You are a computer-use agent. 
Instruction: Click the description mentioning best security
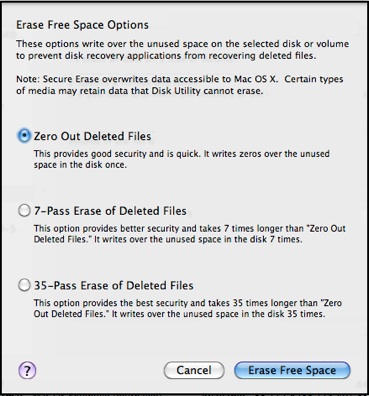[x=188, y=308]
